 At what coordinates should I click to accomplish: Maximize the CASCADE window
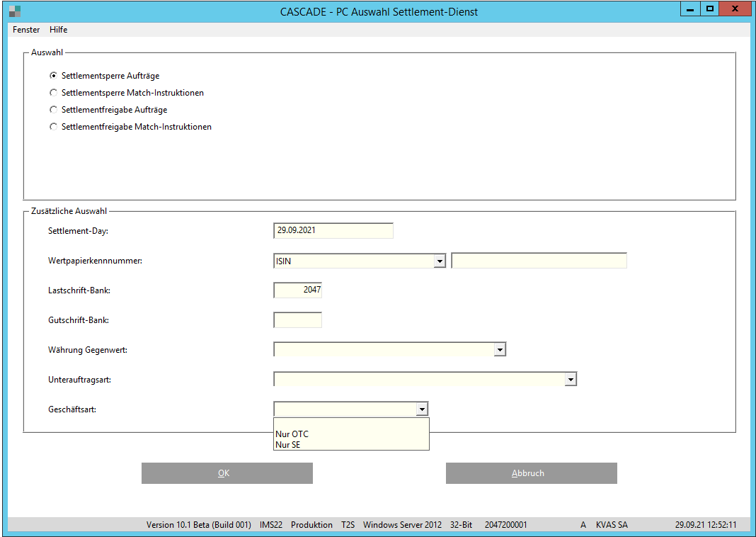[x=709, y=9]
